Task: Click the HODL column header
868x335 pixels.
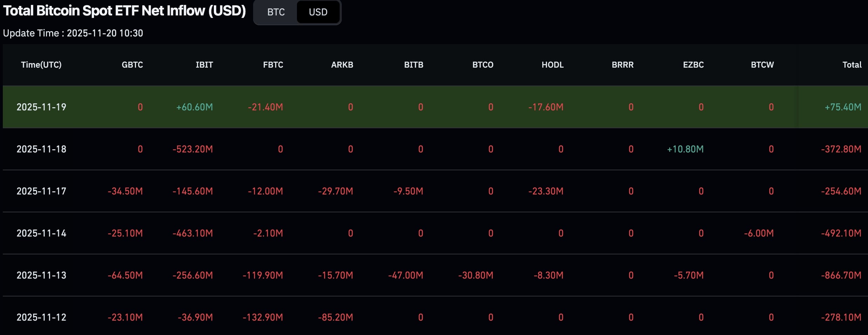Action: (552, 65)
